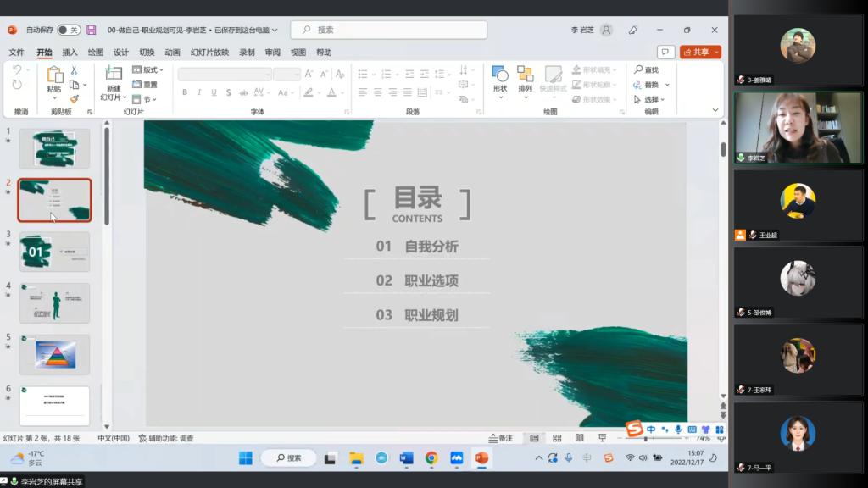Click the Arrange (排列) icon

(x=526, y=79)
